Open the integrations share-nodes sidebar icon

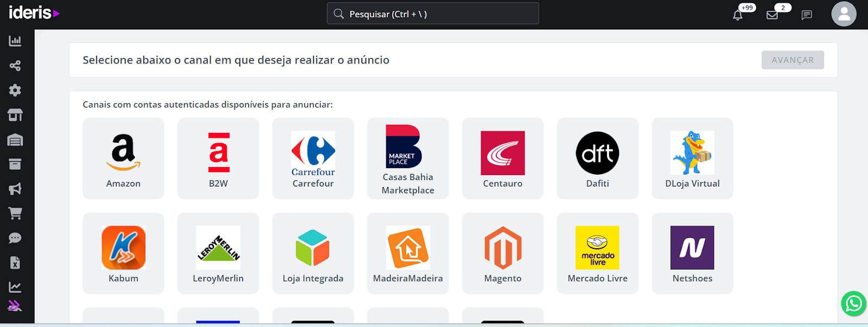15,66
